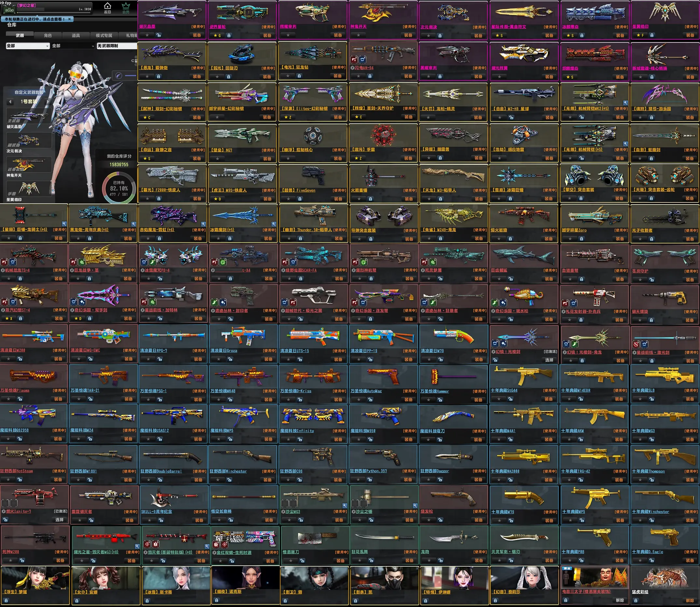The width and height of the screenshot is (700, 607).
Task: Open the 星际传普-黄金符文 weapon name link
Action: pos(509,27)
